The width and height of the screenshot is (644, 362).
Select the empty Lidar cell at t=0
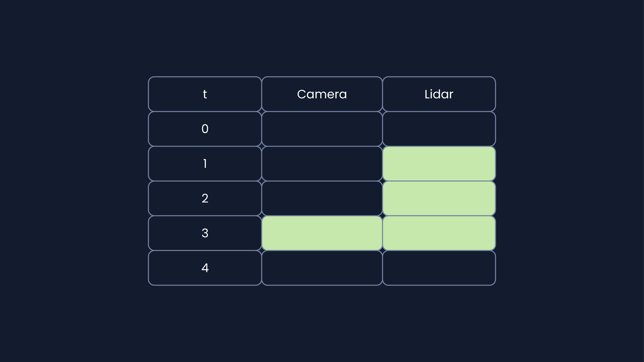tap(439, 129)
